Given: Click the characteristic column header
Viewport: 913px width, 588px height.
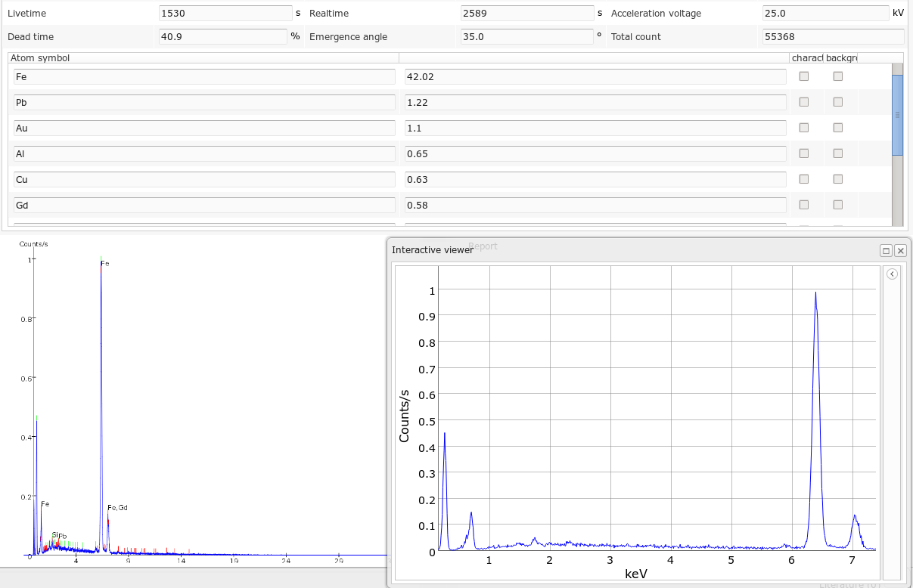Looking at the screenshot, I should click(x=806, y=57).
